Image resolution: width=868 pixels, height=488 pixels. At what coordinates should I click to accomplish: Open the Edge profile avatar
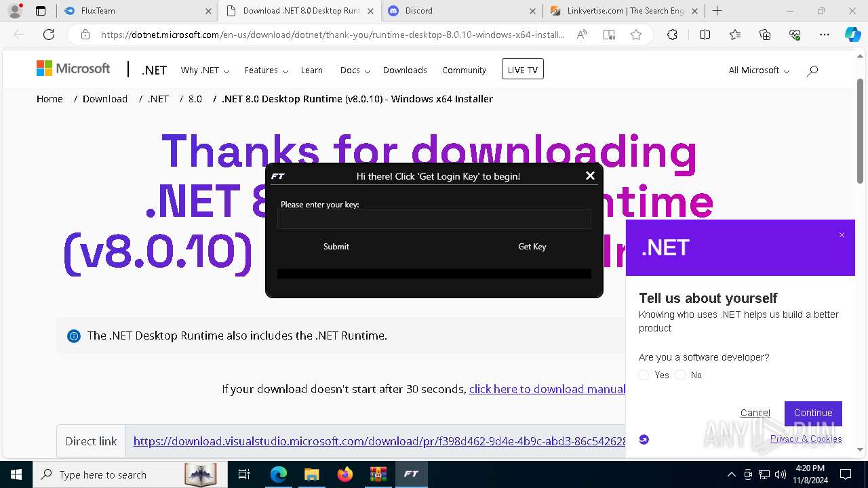[14, 11]
